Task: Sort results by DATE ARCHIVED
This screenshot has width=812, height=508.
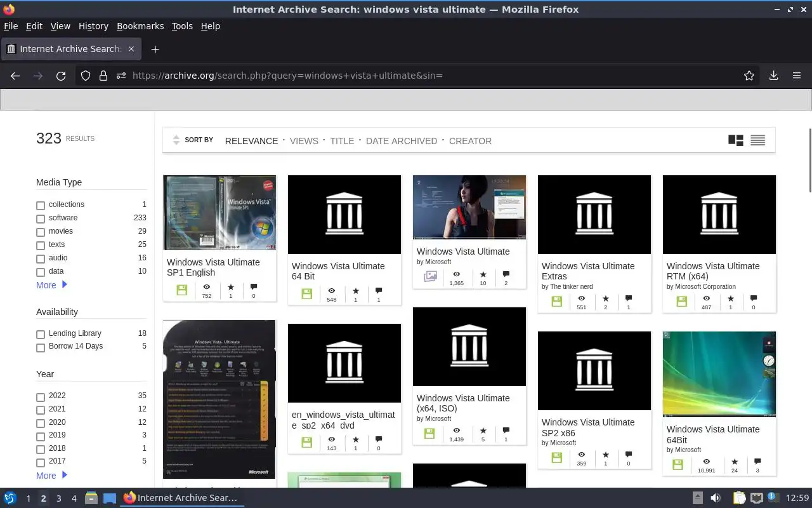Action: tap(402, 141)
